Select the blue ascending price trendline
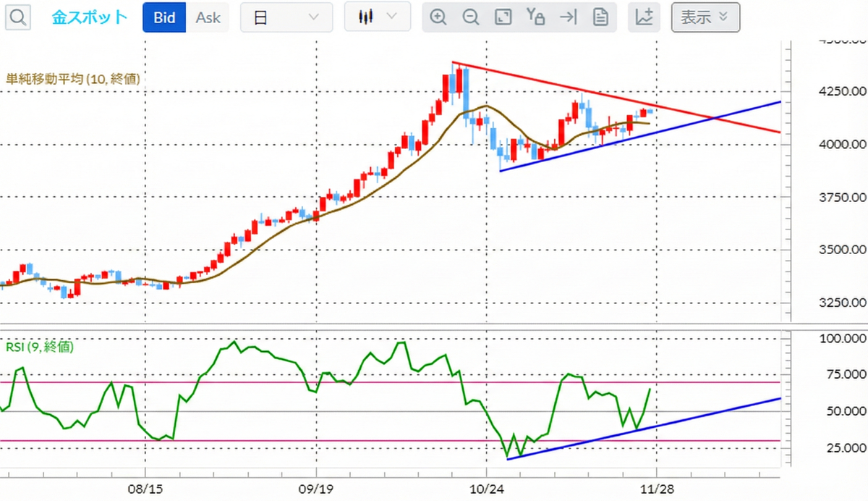Screen dimensions: 868x501 click(x=640, y=136)
